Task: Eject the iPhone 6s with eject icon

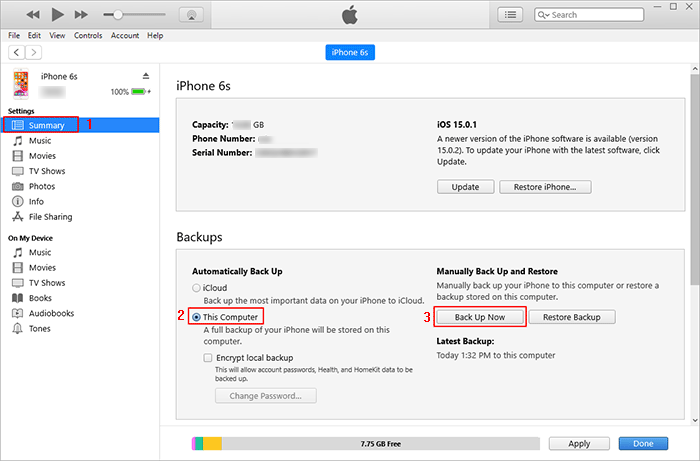Action: click(146, 76)
